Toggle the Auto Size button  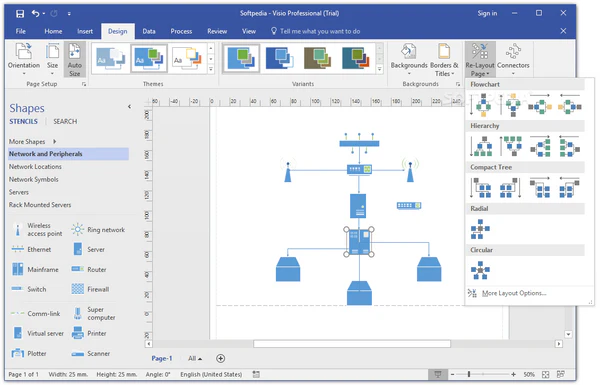pos(75,59)
